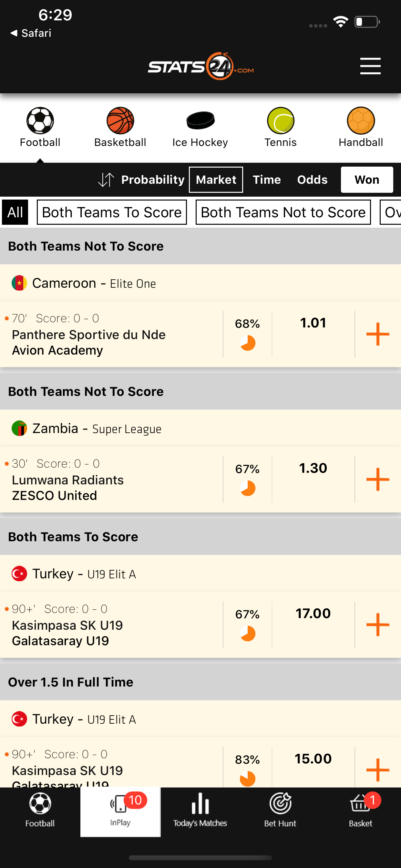
Task: Open the Handball sport icon
Action: (361, 121)
